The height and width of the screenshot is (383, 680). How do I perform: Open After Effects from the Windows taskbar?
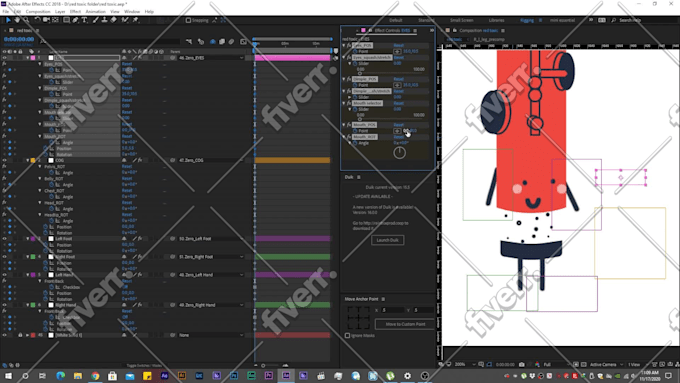286,376
